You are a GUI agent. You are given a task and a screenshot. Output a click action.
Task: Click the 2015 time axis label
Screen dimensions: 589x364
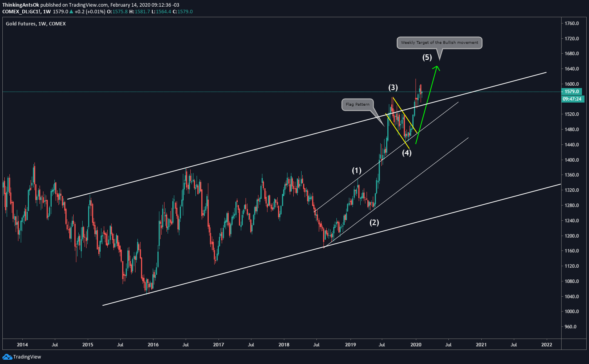pos(88,345)
